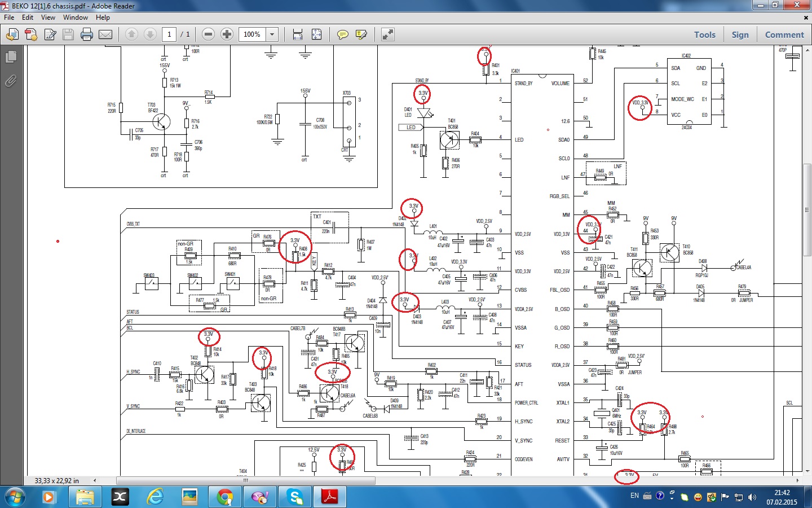Open the attachments paperclip panel

point(11,81)
